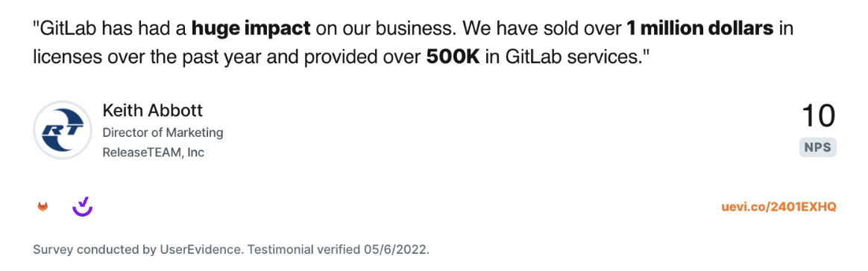868x271 pixels.
Task: Click the bold phrase huge impact
Action: 251,29
